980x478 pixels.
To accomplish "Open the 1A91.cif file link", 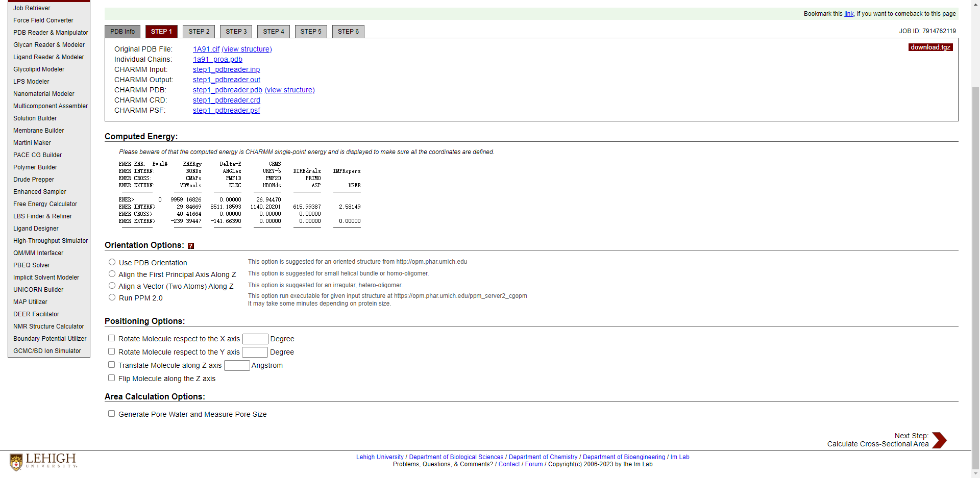I will point(206,49).
